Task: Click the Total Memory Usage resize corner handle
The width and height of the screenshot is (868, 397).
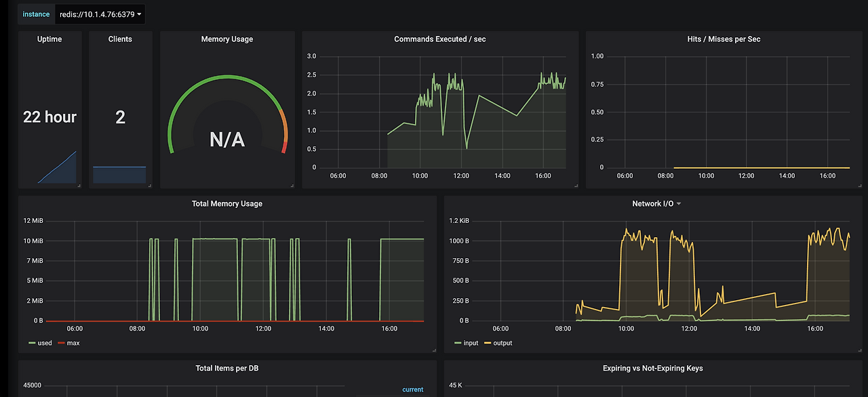Action: click(433, 350)
